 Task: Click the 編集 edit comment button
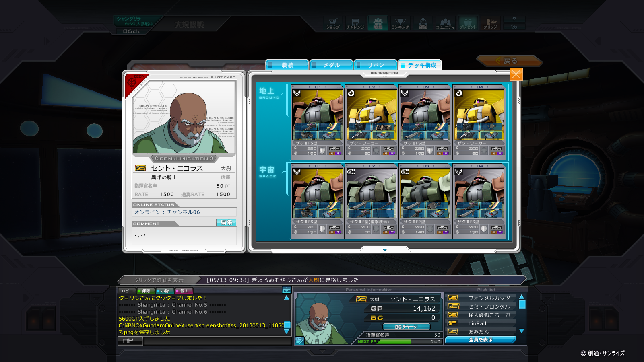click(x=226, y=222)
